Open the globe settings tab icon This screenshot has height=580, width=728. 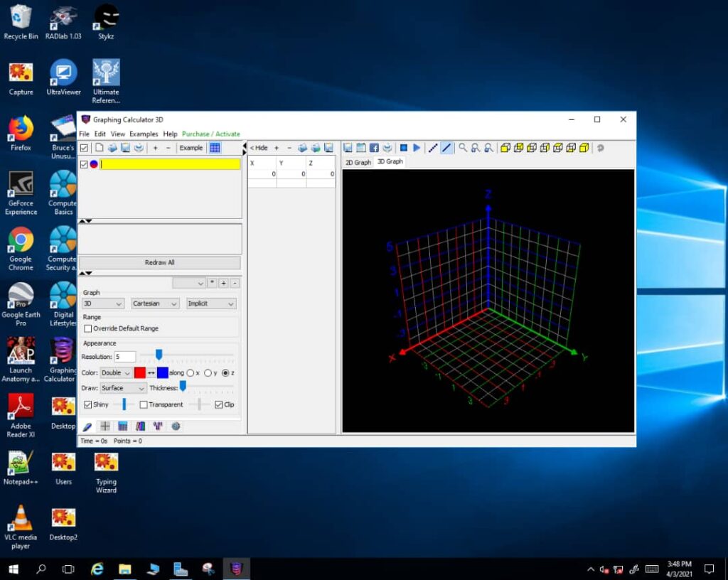tap(176, 426)
